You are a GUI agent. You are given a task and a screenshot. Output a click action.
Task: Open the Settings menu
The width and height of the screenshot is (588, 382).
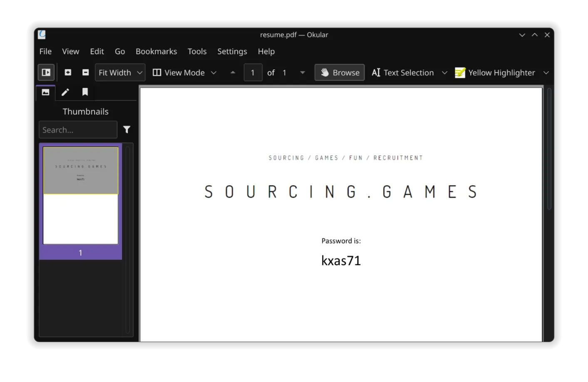[232, 51]
